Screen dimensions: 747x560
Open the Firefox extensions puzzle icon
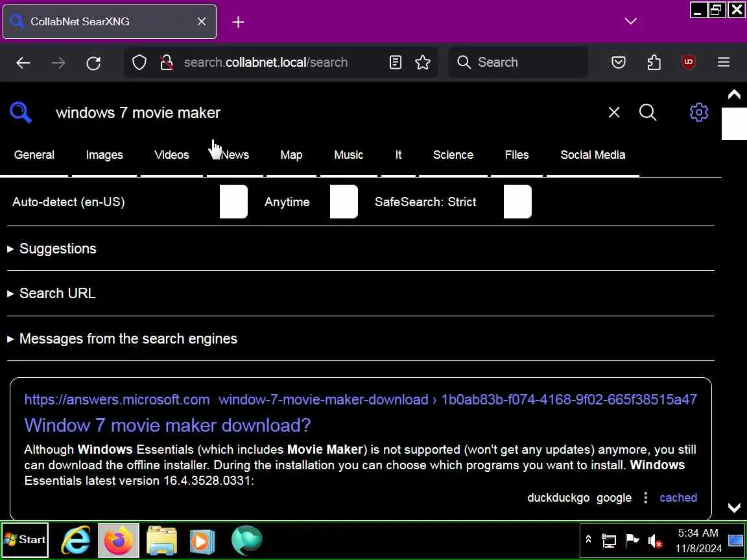point(654,62)
